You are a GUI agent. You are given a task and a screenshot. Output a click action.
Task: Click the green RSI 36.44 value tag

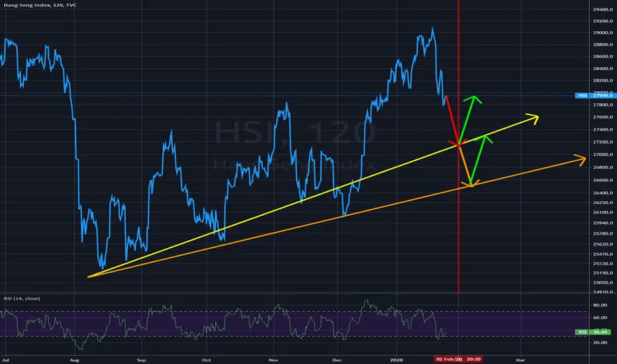(594, 332)
